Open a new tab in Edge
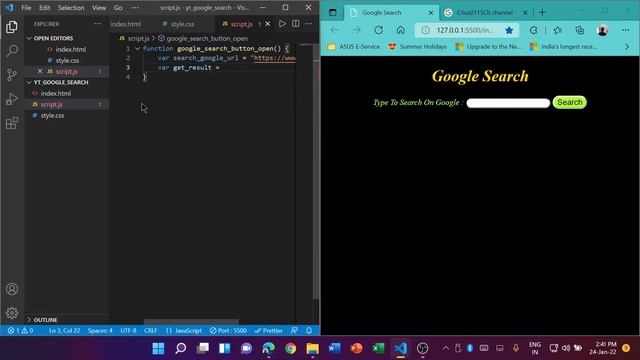 542,12
